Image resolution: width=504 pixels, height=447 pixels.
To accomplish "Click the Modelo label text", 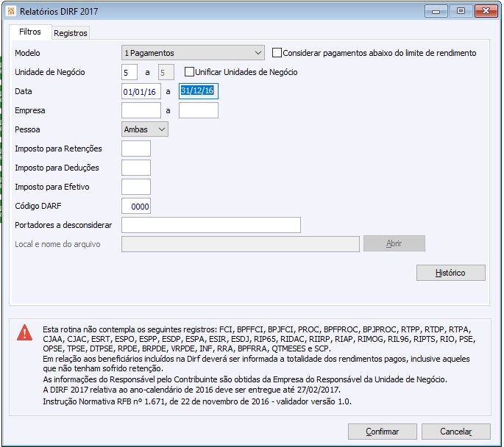I will pos(27,53).
